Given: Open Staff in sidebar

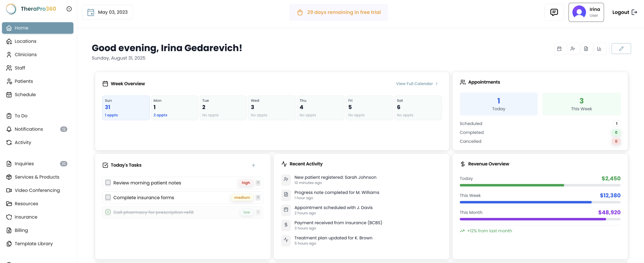Looking at the screenshot, I should (x=38, y=68).
